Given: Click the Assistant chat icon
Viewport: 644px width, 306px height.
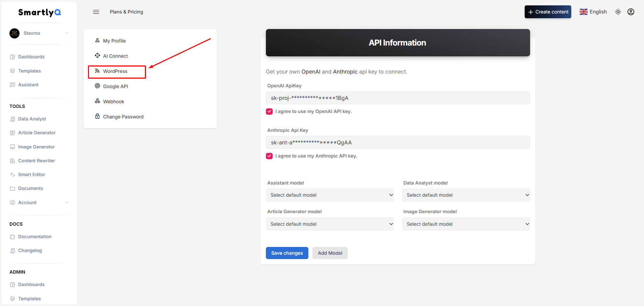Looking at the screenshot, I should click(12, 85).
